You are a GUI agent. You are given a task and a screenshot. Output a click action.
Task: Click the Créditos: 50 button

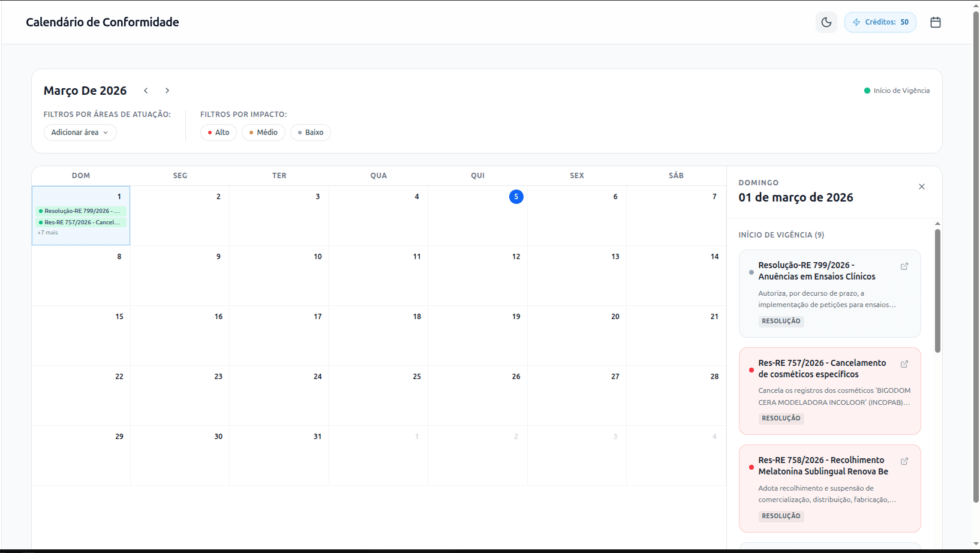pyautogui.click(x=880, y=22)
